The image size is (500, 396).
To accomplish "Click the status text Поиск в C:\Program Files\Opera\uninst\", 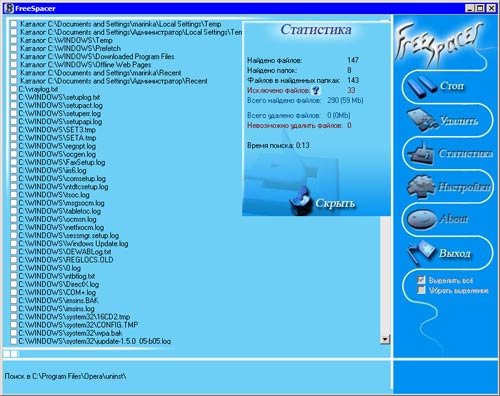I will pos(65,376).
